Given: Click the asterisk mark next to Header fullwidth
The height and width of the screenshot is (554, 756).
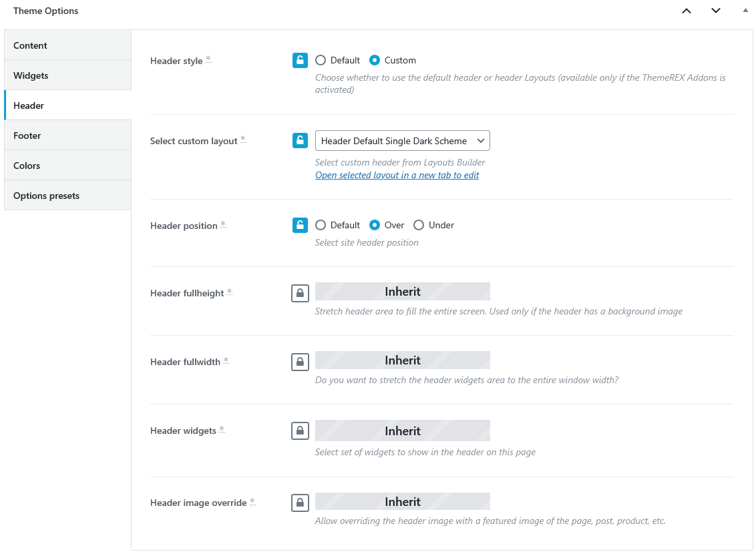Looking at the screenshot, I should click(x=226, y=360).
